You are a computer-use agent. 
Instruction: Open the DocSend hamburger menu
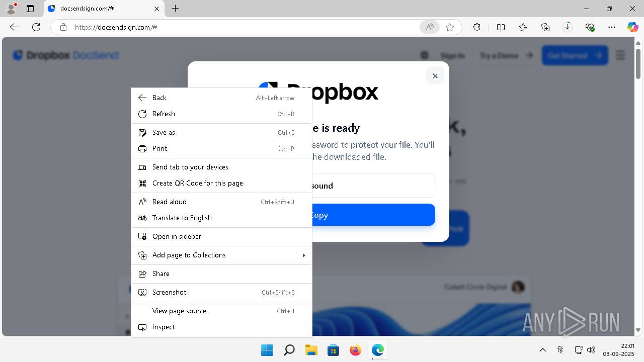(620, 55)
